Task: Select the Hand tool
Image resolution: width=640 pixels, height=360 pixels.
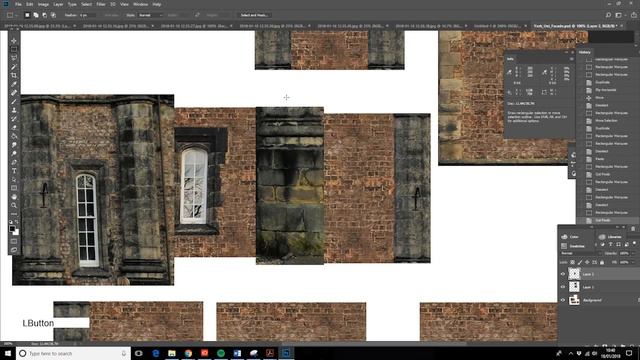Action: [x=14, y=197]
